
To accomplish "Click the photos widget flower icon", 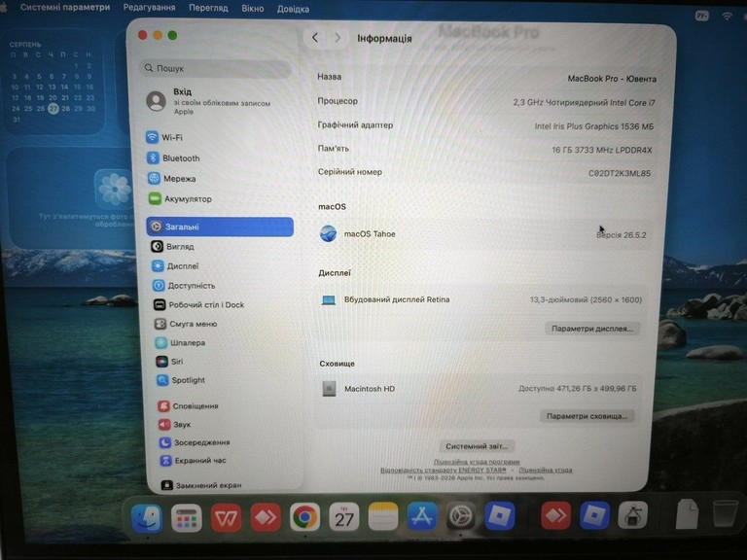I will tap(114, 189).
